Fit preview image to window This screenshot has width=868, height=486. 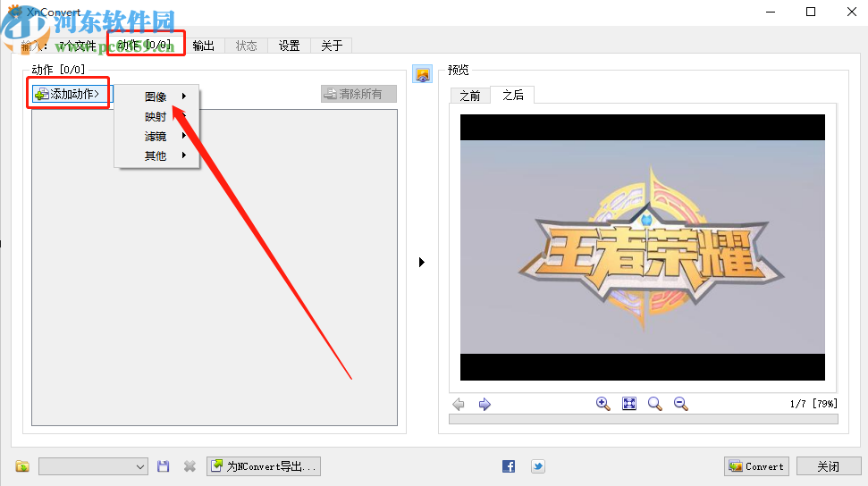pyautogui.click(x=628, y=404)
